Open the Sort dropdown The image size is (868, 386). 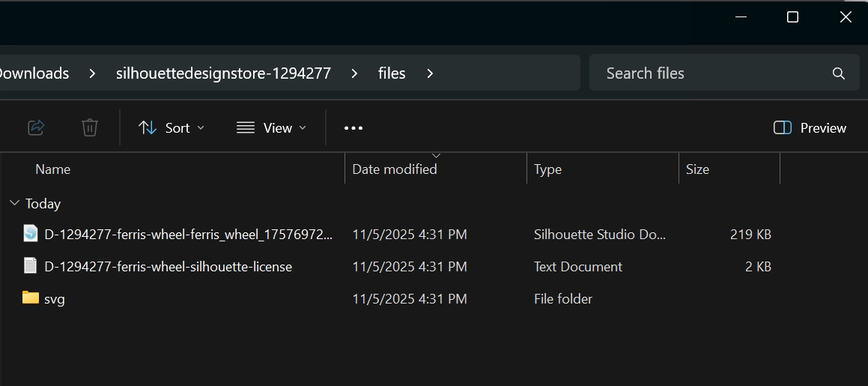[x=172, y=128]
